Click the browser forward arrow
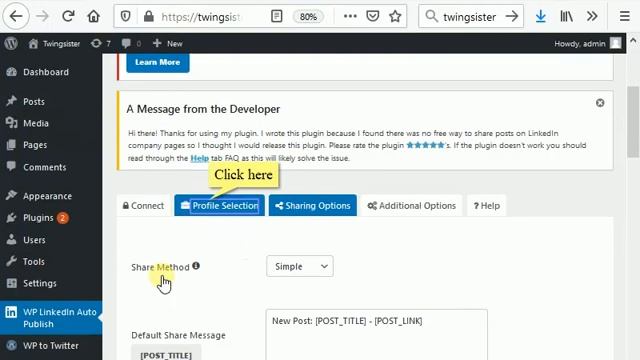640x360 pixels. point(42,16)
